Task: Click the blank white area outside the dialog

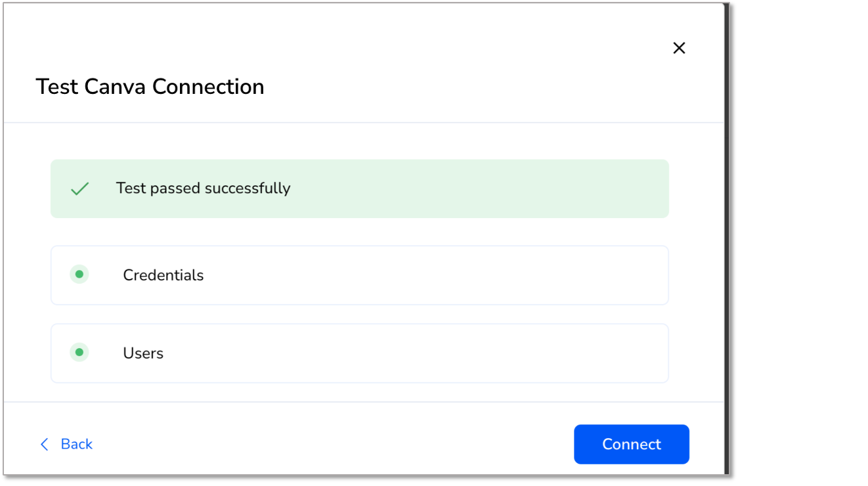Action: click(801, 243)
